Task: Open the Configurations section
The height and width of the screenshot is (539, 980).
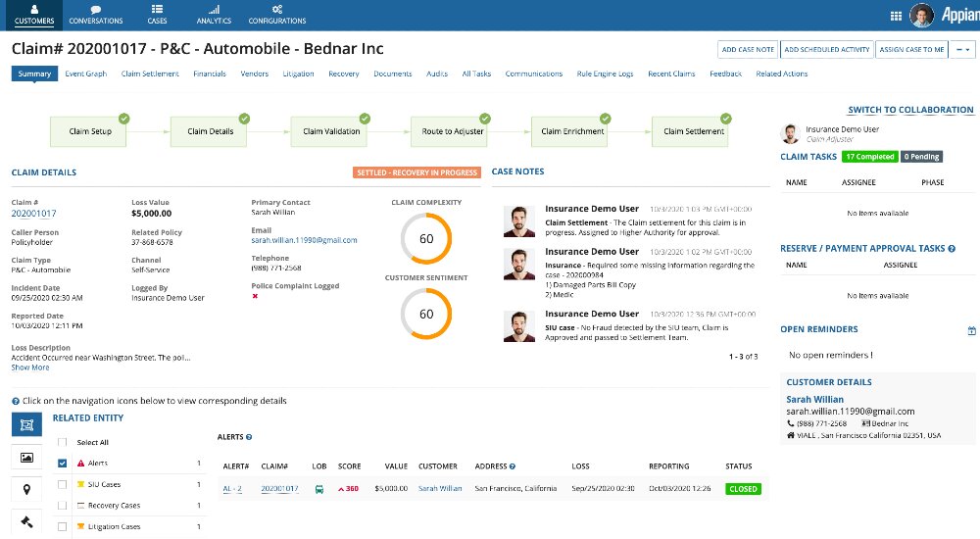Action: pos(277,15)
